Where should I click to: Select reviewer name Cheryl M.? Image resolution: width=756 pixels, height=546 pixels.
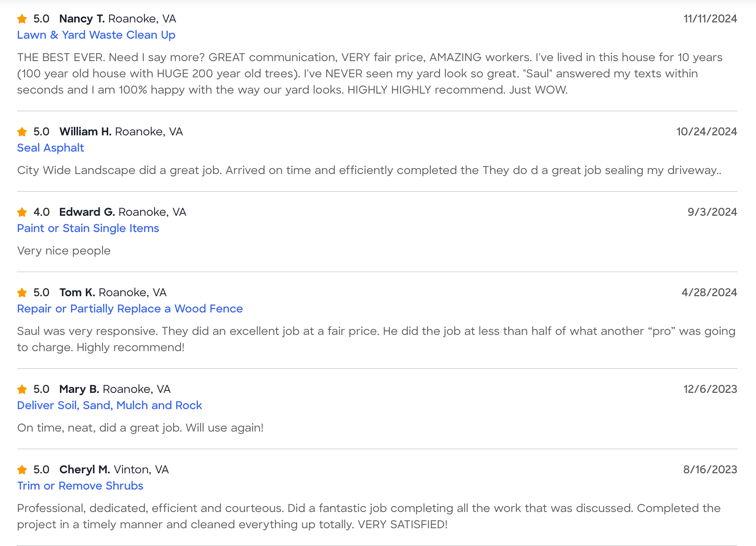[x=85, y=469]
